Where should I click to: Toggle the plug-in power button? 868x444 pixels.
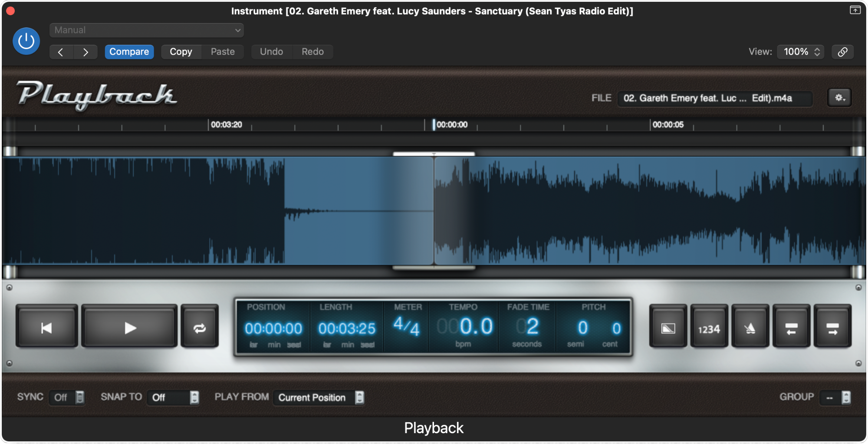tap(26, 41)
